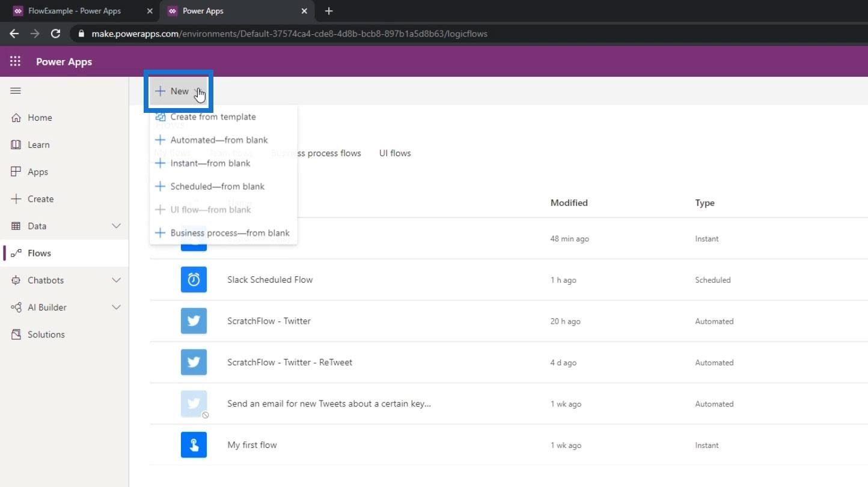Click the browser address bar URL
868x487 pixels.
289,34
